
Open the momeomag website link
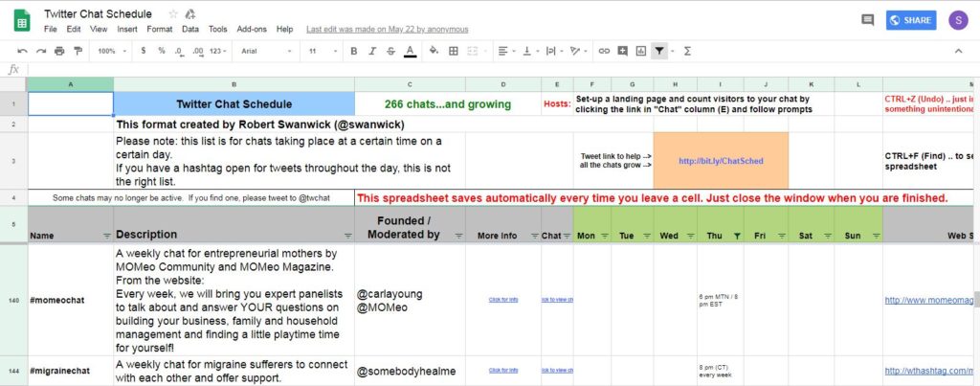pos(929,301)
